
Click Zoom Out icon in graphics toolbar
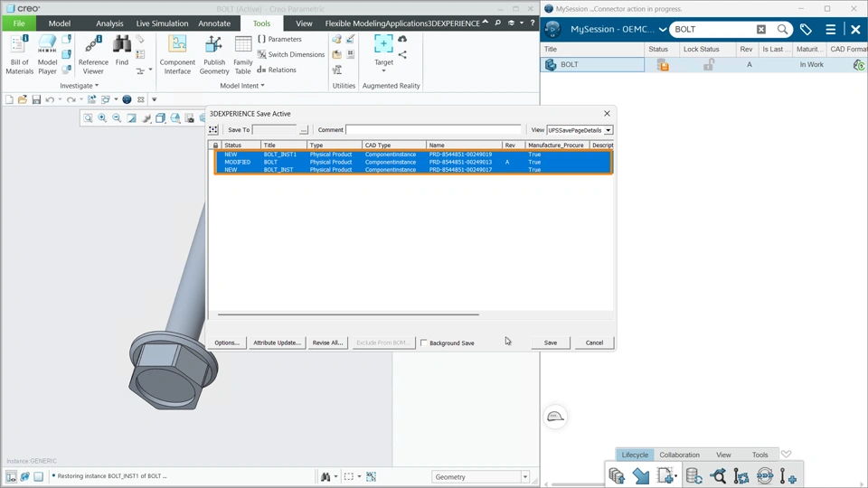click(x=117, y=117)
